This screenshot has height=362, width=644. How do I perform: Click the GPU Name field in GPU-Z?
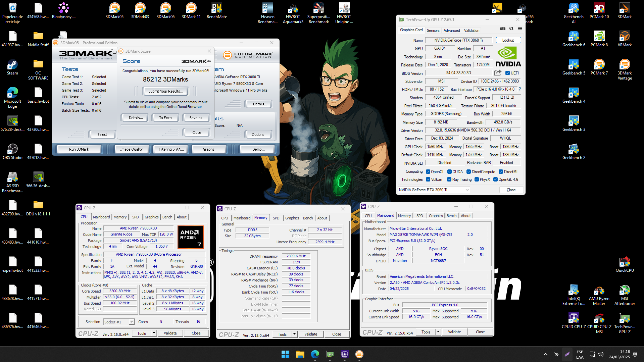tap(458, 40)
